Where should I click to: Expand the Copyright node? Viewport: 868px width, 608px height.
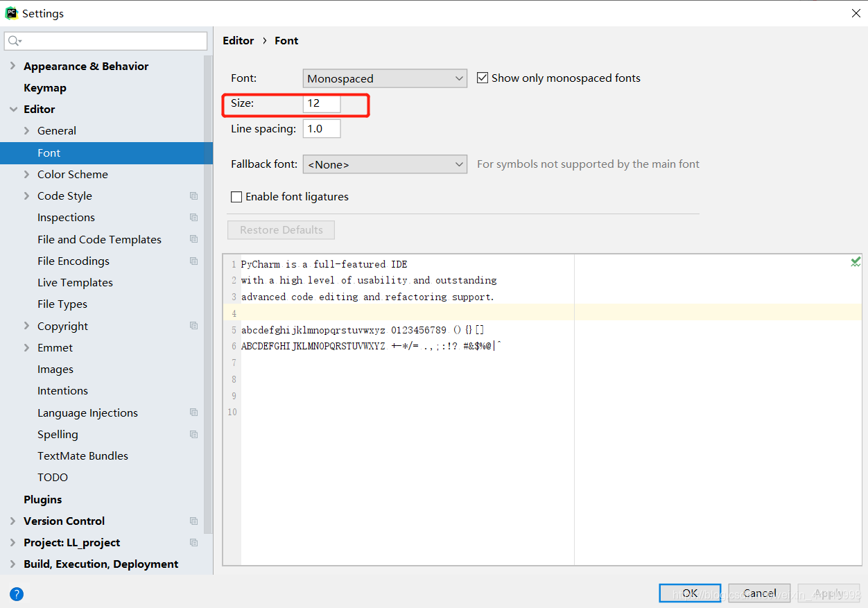pos(27,326)
